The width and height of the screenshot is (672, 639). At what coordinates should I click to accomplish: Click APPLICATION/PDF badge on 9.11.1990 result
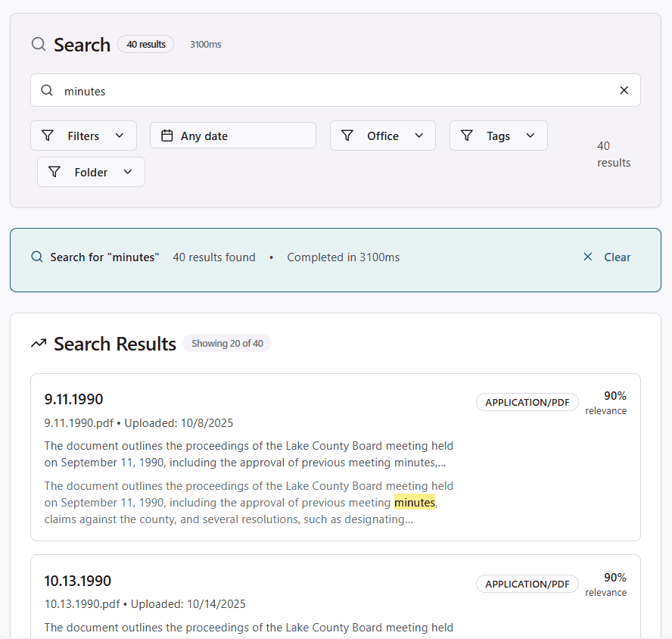coord(527,402)
